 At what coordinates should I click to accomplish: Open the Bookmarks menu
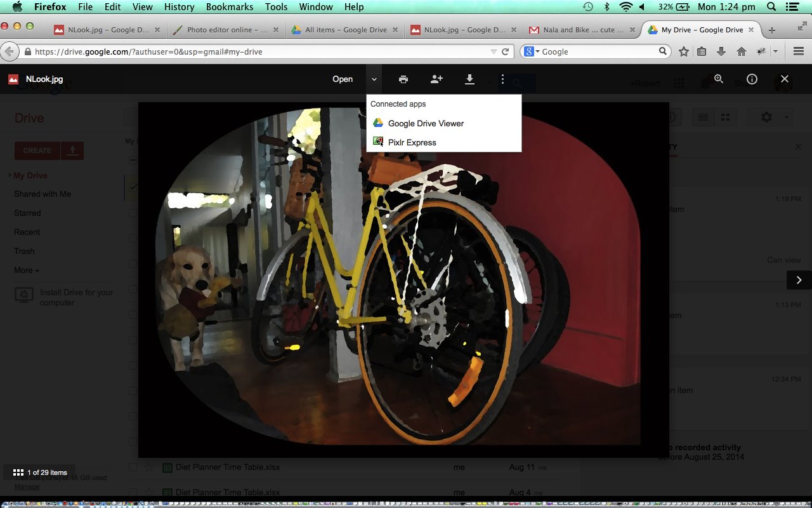tap(229, 7)
